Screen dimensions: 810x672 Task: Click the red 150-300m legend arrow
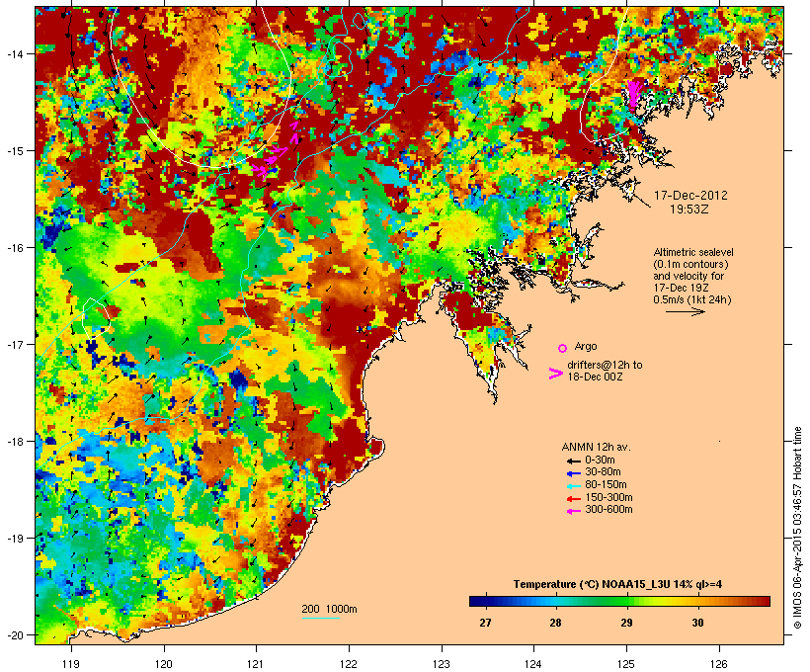tap(573, 498)
